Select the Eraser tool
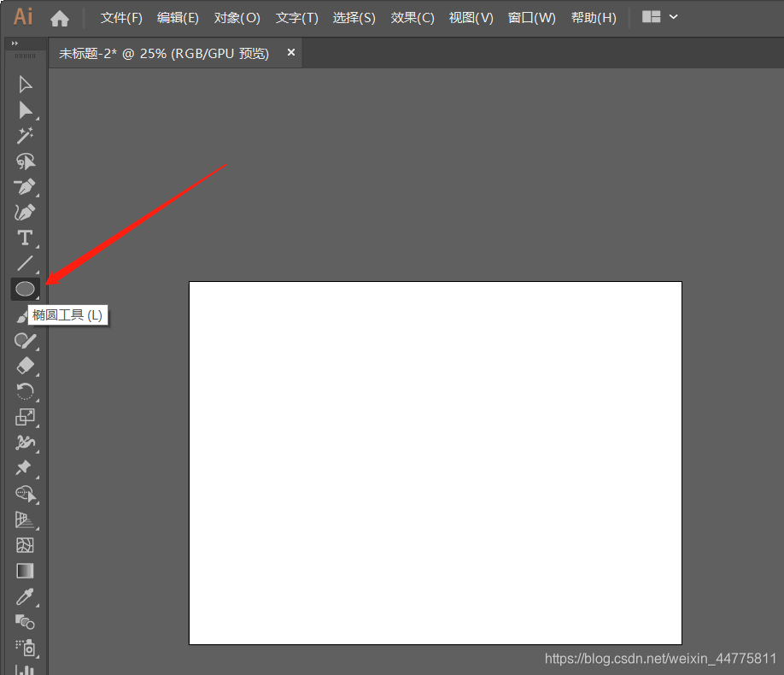The height and width of the screenshot is (675, 784). [x=25, y=366]
